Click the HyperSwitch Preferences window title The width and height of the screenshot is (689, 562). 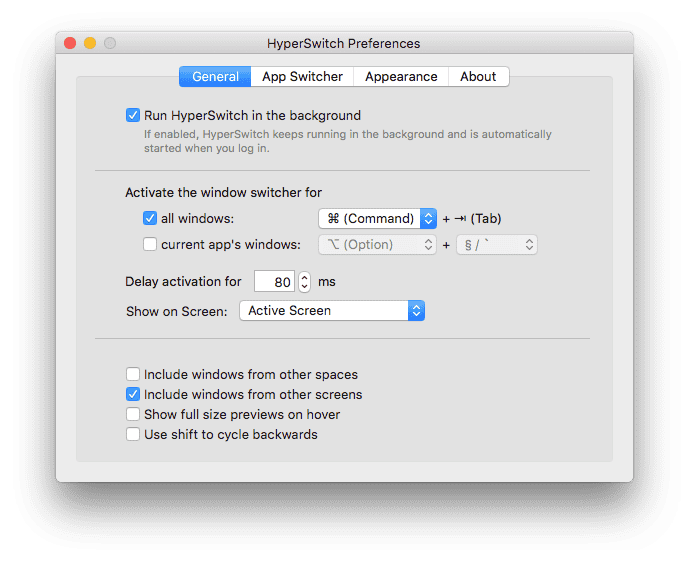click(x=344, y=44)
